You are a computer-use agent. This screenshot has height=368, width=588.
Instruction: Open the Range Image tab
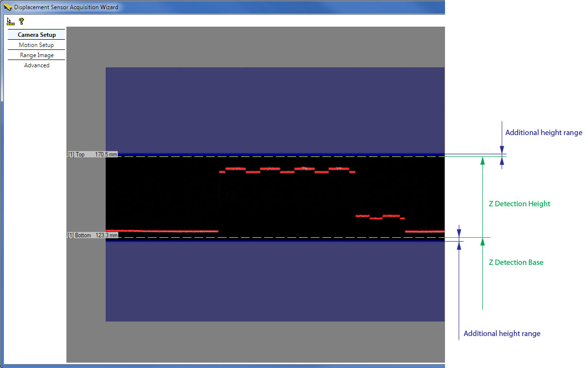pyautogui.click(x=36, y=55)
